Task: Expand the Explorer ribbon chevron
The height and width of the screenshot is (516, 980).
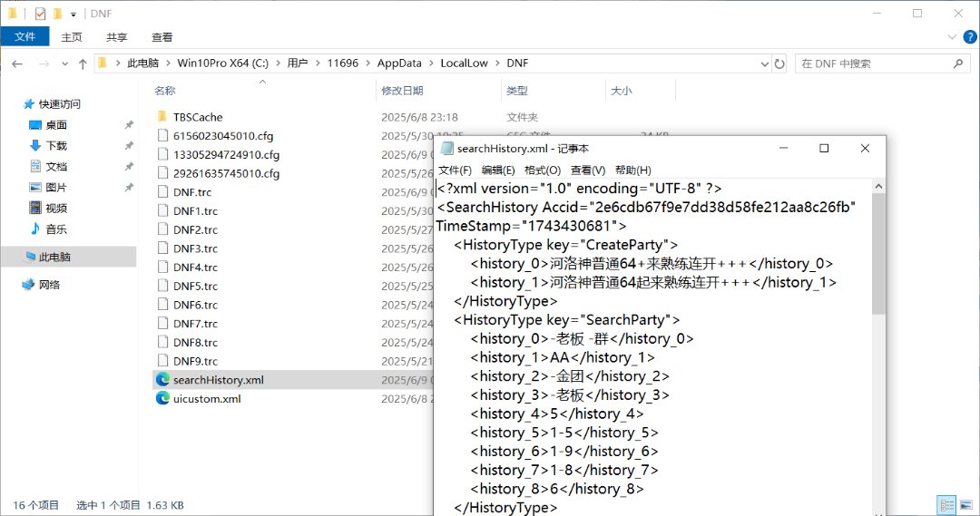Action: point(952,37)
